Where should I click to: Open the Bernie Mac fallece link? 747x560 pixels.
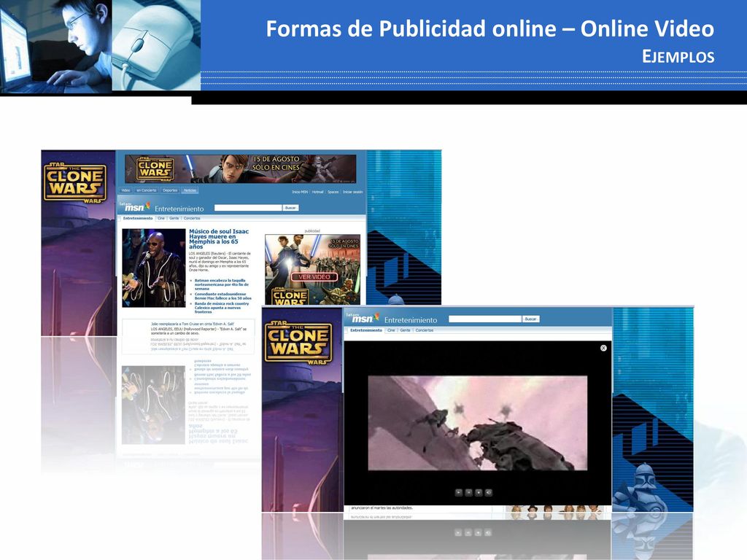point(222,296)
